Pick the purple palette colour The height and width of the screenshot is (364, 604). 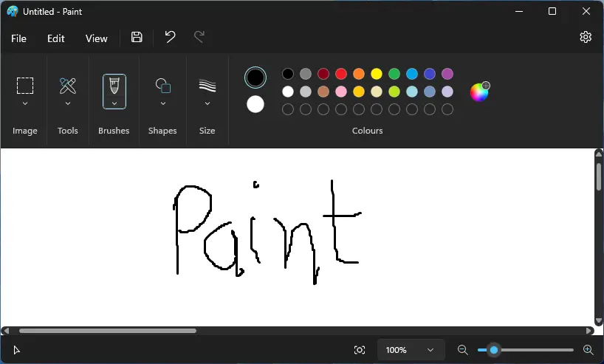coord(447,74)
